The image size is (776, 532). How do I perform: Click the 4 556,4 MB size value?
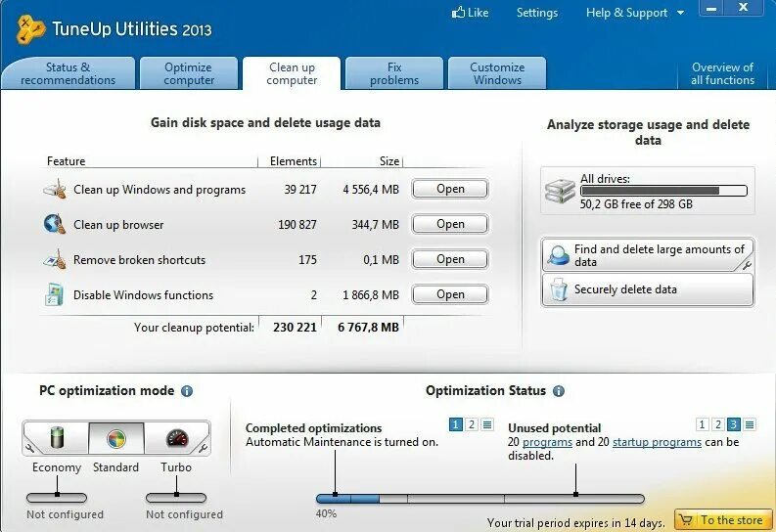click(x=371, y=190)
